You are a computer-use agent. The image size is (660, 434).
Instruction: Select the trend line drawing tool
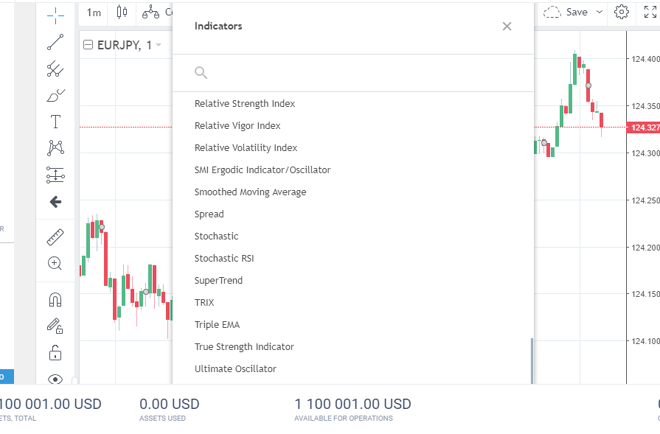[55, 42]
